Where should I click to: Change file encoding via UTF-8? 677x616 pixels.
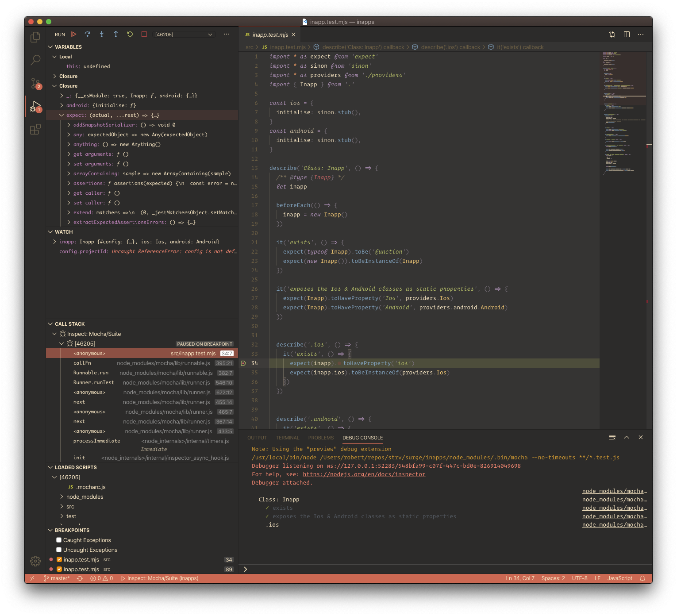pyautogui.click(x=580, y=578)
